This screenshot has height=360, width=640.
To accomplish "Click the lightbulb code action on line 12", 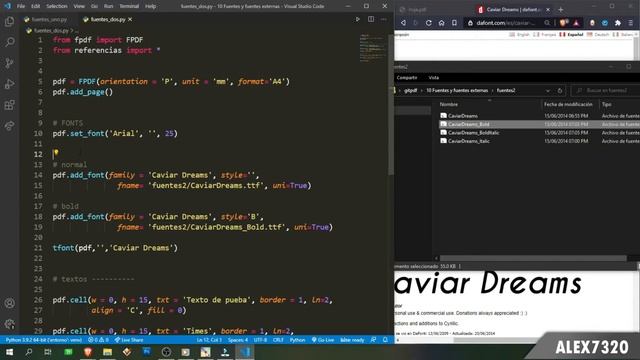I will click(x=56, y=153).
